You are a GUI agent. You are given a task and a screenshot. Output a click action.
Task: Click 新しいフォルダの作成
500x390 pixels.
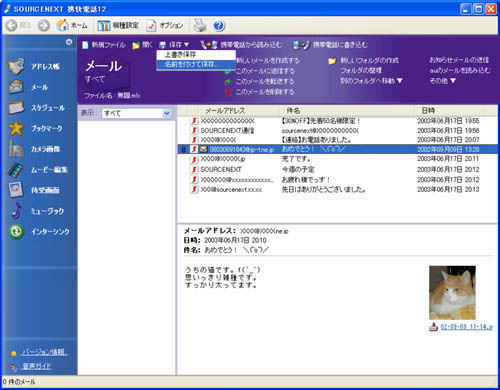363,60
